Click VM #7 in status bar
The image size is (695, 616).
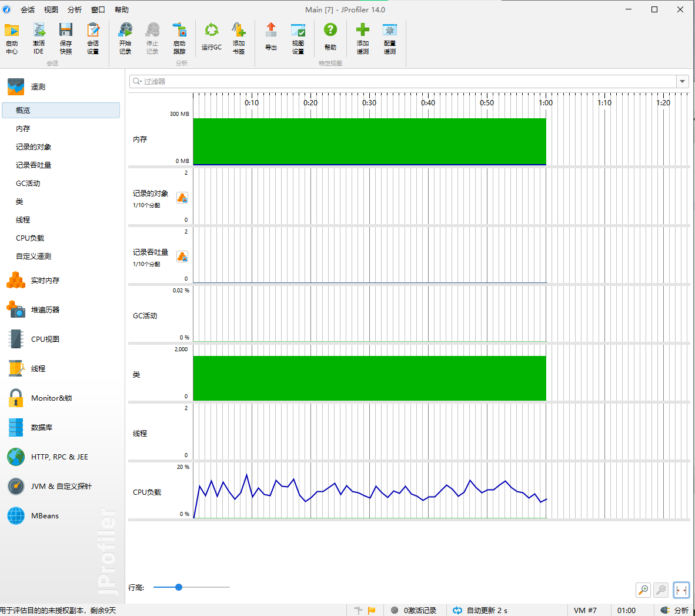coord(585,610)
